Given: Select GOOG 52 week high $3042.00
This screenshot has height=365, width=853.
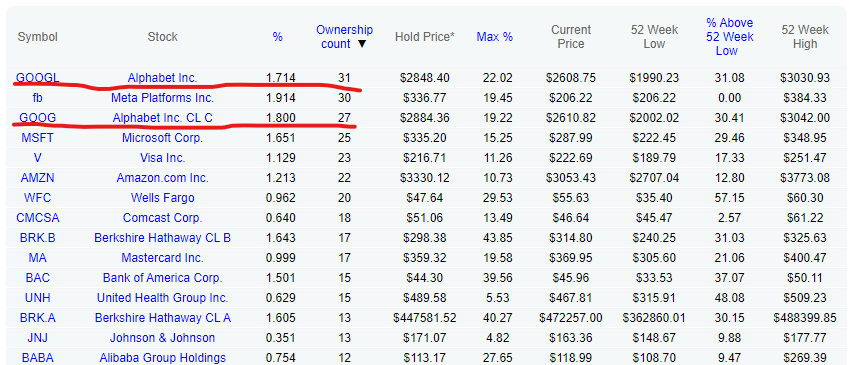Looking at the screenshot, I should [x=805, y=118].
